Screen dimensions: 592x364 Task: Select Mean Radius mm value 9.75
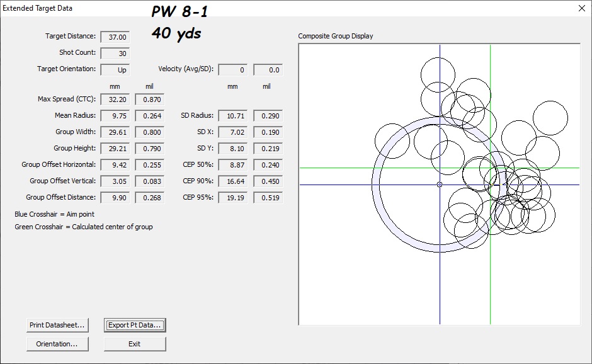click(115, 116)
